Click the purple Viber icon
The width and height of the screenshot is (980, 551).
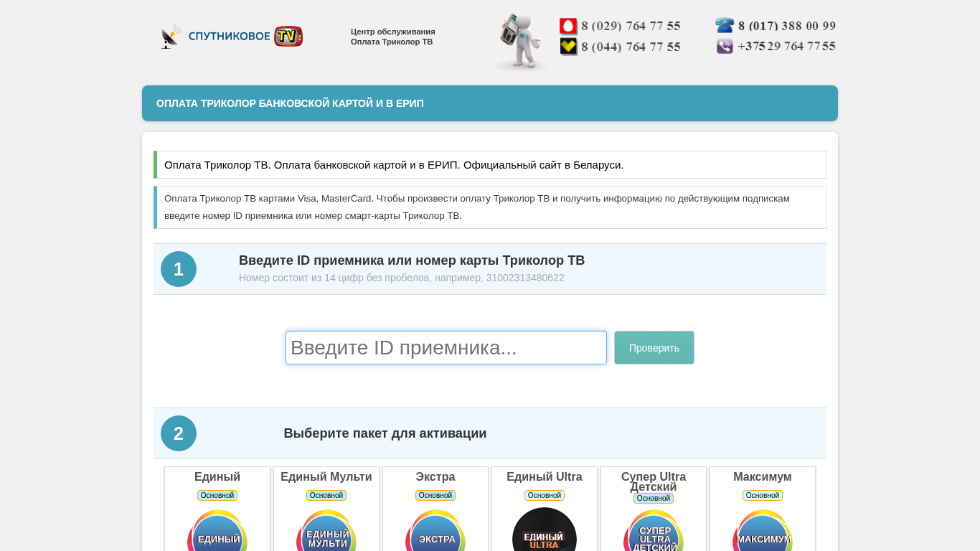(x=725, y=46)
